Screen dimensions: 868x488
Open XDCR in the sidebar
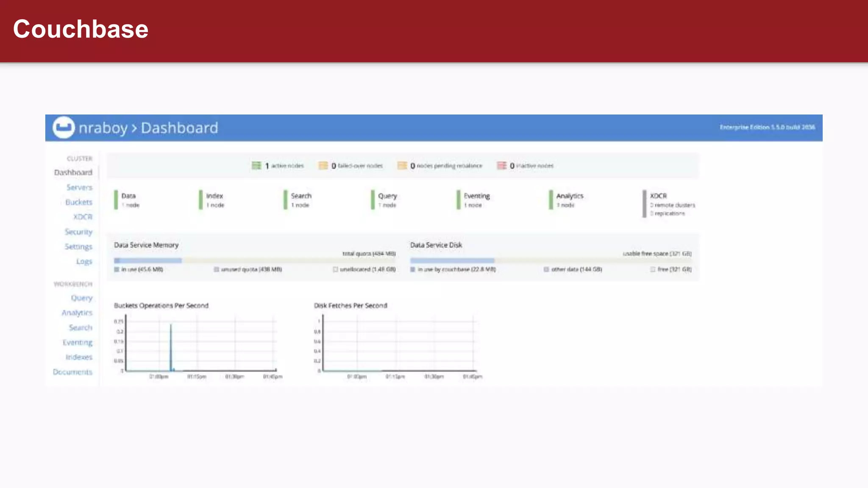[x=83, y=217]
